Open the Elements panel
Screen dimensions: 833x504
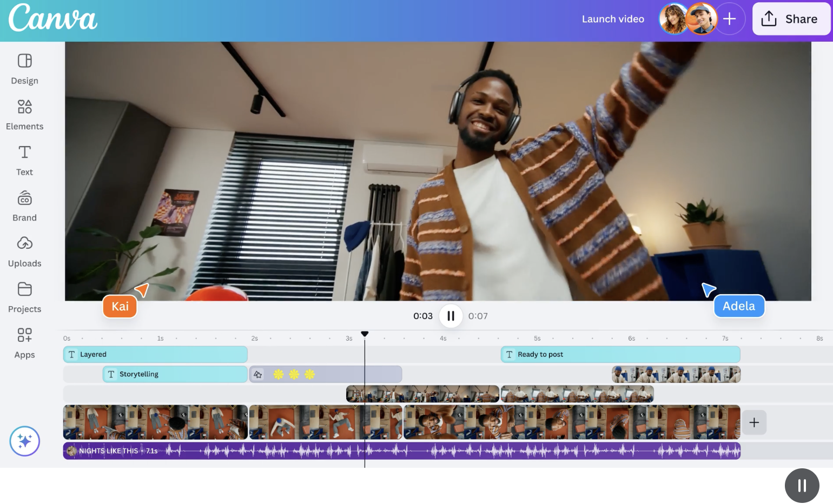pyautogui.click(x=24, y=115)
